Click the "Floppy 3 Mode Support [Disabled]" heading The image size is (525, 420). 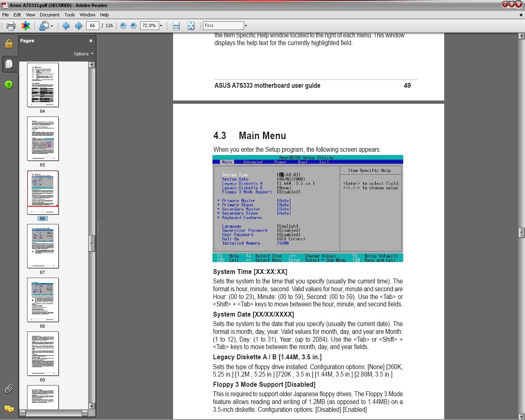tap(264, 385)
